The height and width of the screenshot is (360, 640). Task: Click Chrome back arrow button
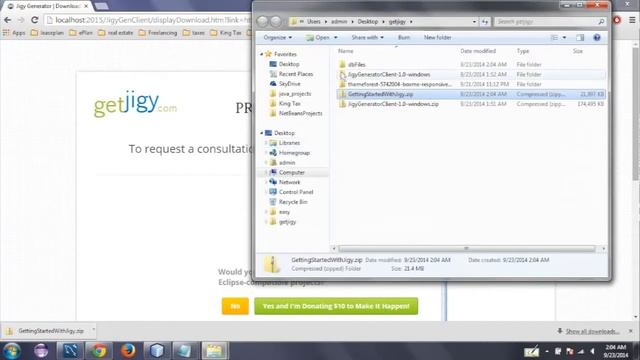coord(7,20)
